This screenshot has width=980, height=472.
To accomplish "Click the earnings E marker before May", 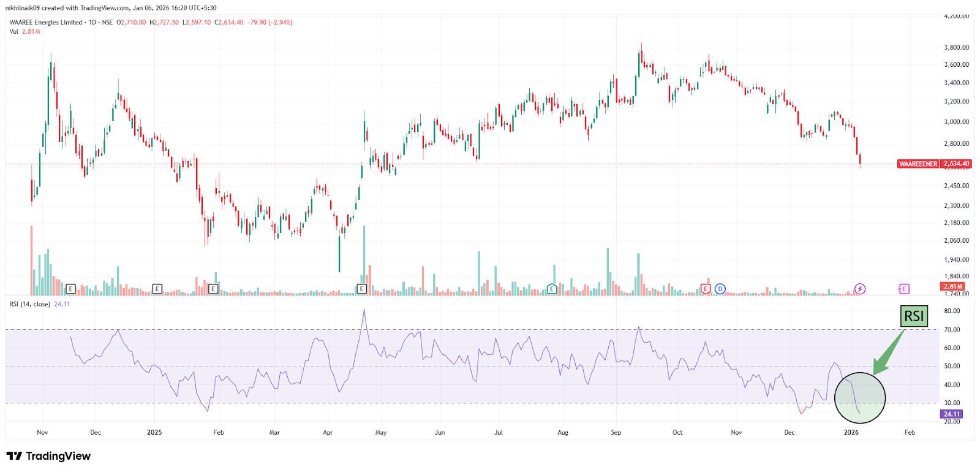I will point(362,289).
